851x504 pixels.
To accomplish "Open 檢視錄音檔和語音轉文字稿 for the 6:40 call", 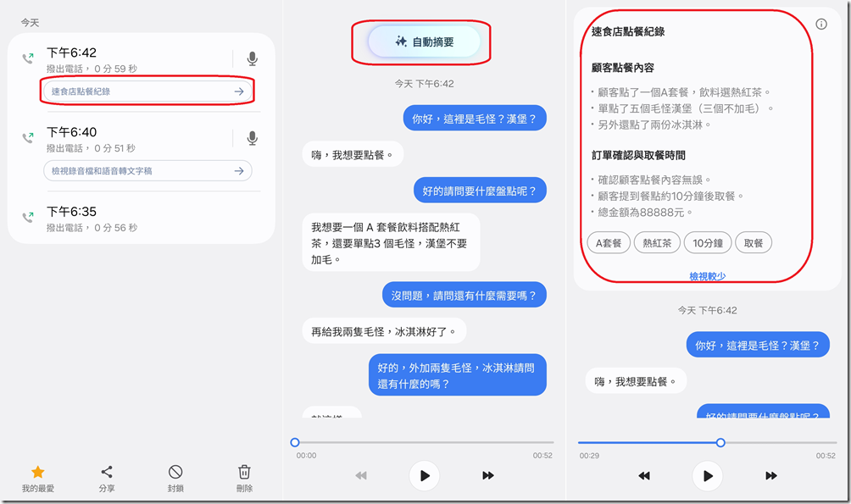I will pyautogui.click(x=147, y=171).
